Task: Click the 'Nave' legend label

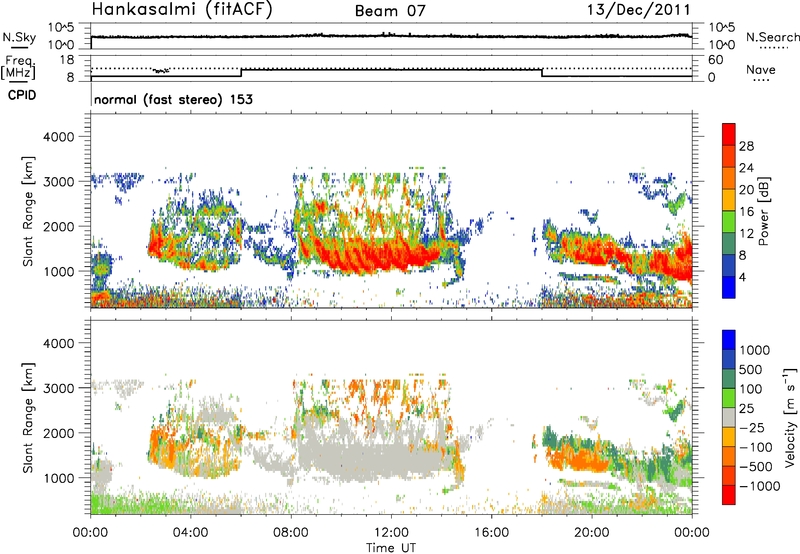Action: click(761, 69)
